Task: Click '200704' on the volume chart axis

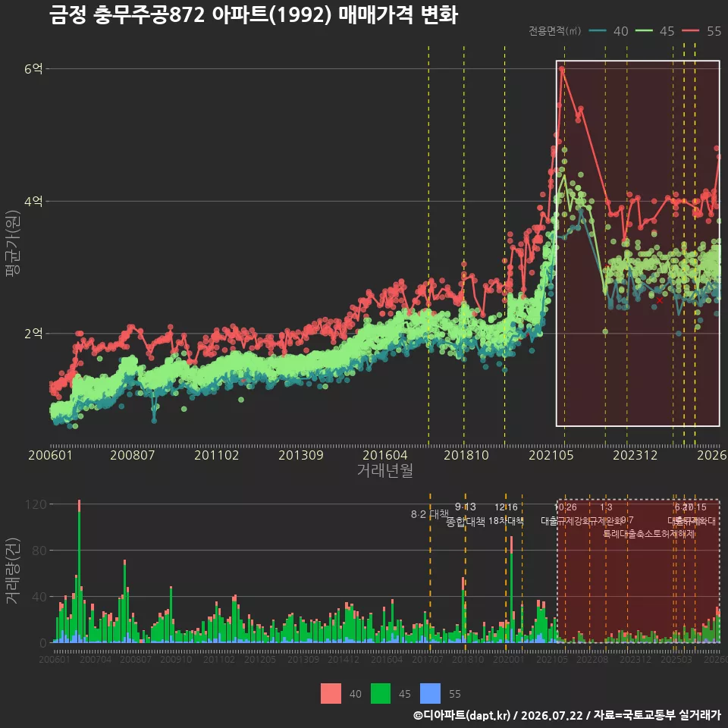Action: [96, 659]
